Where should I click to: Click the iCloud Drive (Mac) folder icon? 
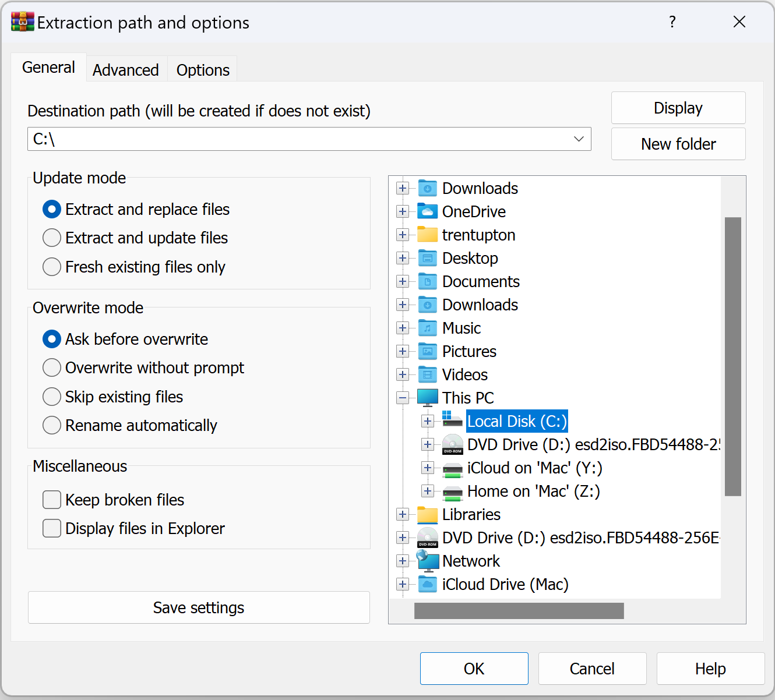(x=427, y=584)
